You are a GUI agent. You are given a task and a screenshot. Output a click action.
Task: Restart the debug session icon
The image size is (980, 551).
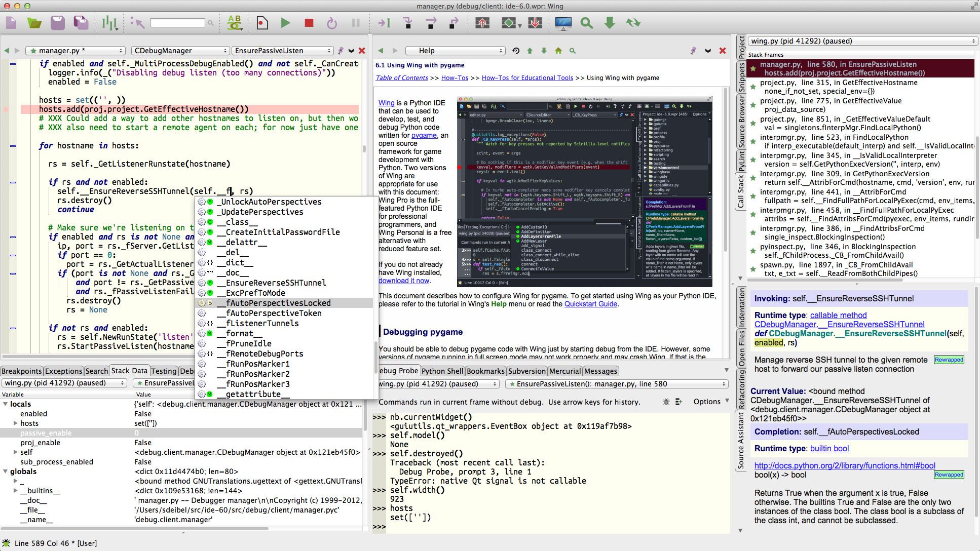pyautogui.click(x=331, y=23)
